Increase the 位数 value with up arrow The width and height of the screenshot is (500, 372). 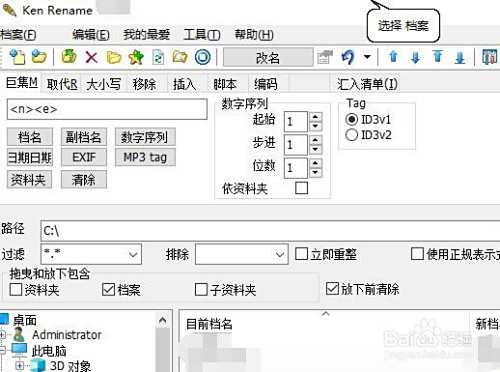point(315,163)
